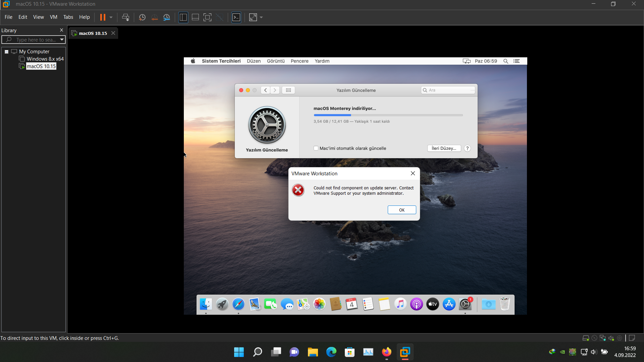Toggle the library sidebar view icon
The image size is (644, 362).
click(183, 17)
